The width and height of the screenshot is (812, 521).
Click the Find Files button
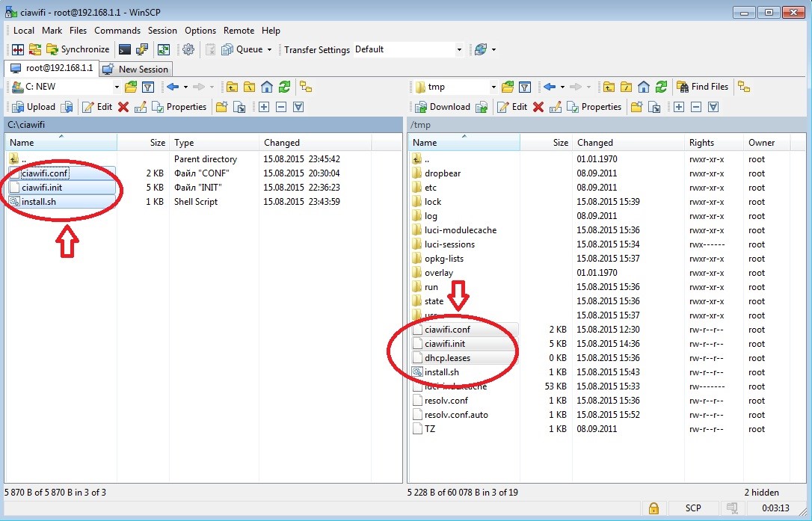(x=703, y=87)
